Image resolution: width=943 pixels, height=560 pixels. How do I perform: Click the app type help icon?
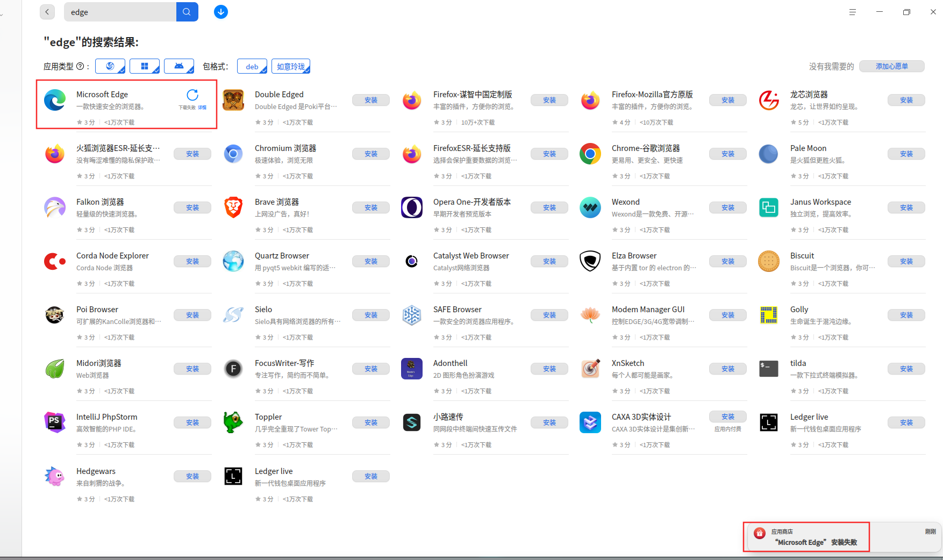pyautogui.click(x=80, y=67)
